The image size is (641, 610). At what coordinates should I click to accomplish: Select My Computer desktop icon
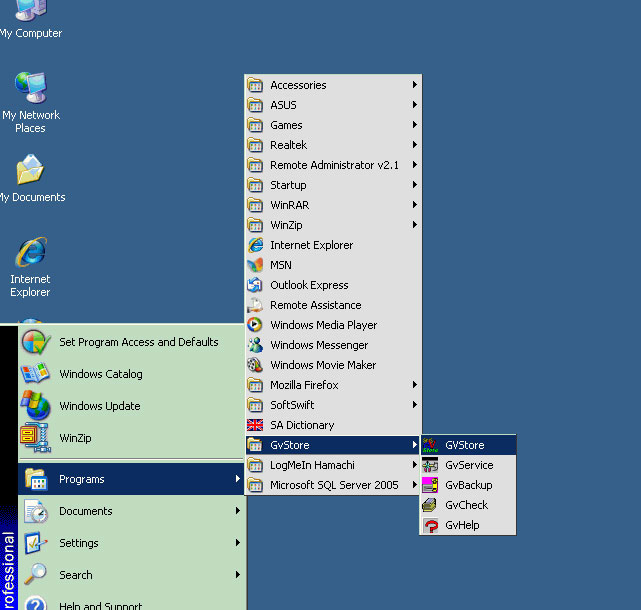(x=30, y=10)
